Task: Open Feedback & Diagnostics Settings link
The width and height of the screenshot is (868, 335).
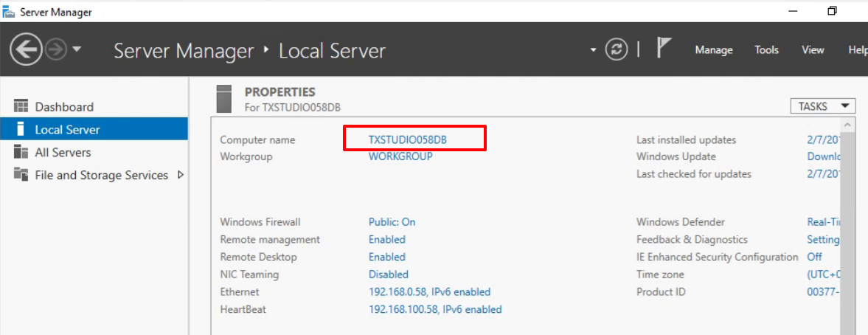Action: coord(824,239)
